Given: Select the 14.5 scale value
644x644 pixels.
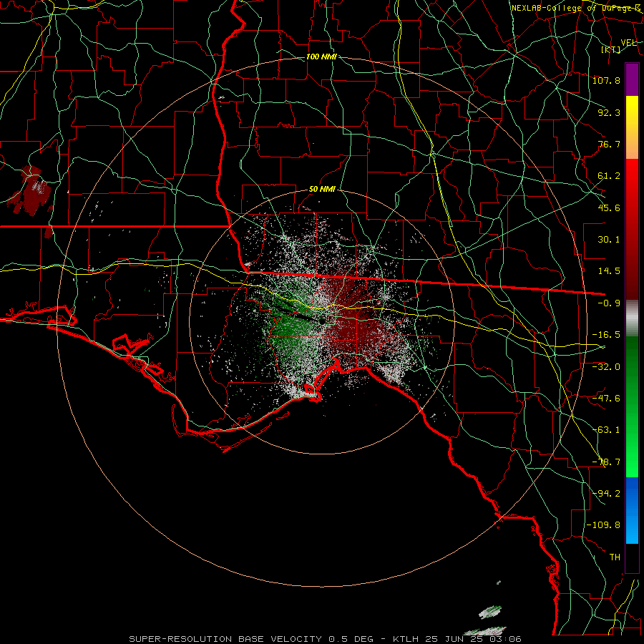Looking at the screenshot, I should pyautogui.click(x=609, y=271).
